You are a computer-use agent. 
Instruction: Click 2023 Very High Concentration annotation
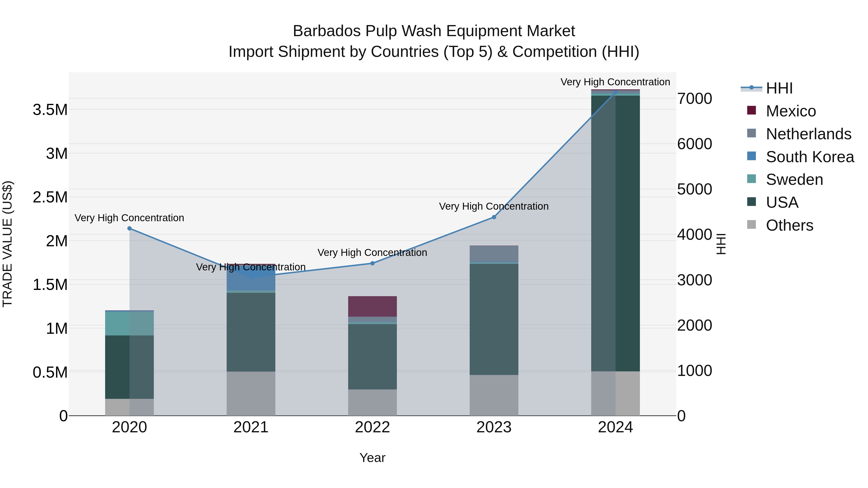pyautogui.click(x=494, y=206)
